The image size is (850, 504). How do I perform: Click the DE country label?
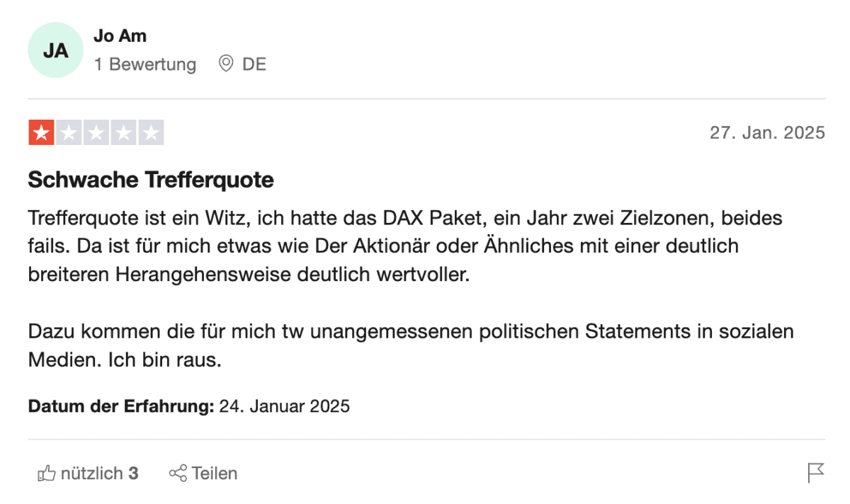[254, 64]
